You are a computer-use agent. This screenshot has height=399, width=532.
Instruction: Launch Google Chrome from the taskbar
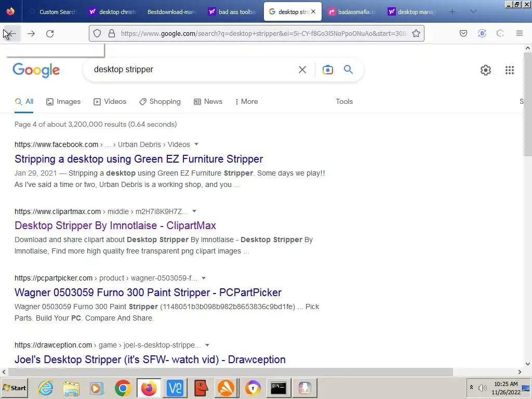123,388
